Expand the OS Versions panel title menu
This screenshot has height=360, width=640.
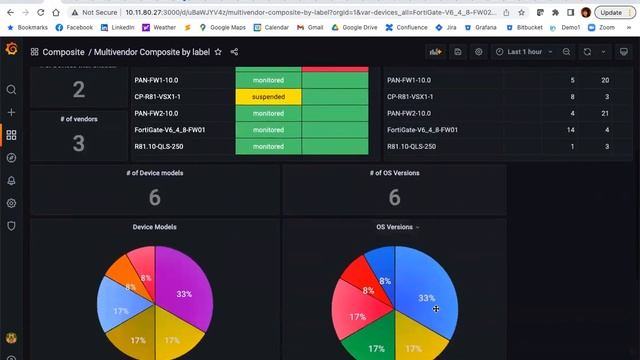[417, 227]
